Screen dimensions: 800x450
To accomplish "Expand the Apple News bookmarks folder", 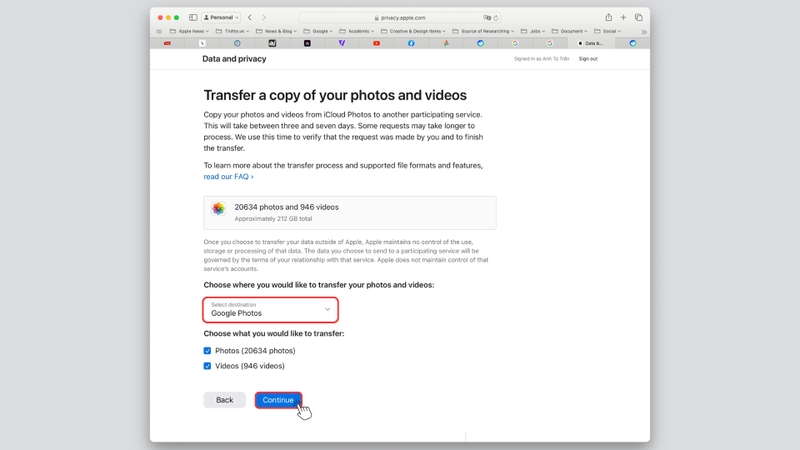I will 189,31.
